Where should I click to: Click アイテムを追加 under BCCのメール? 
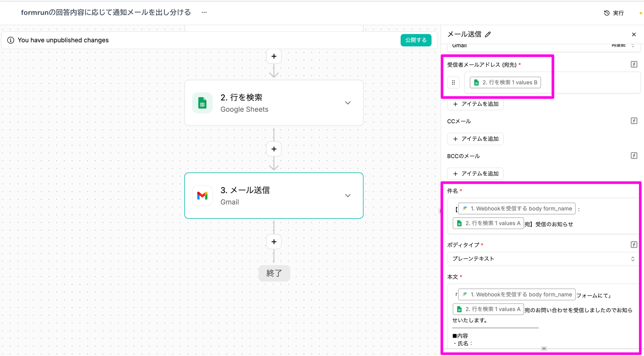coord(475,174)
